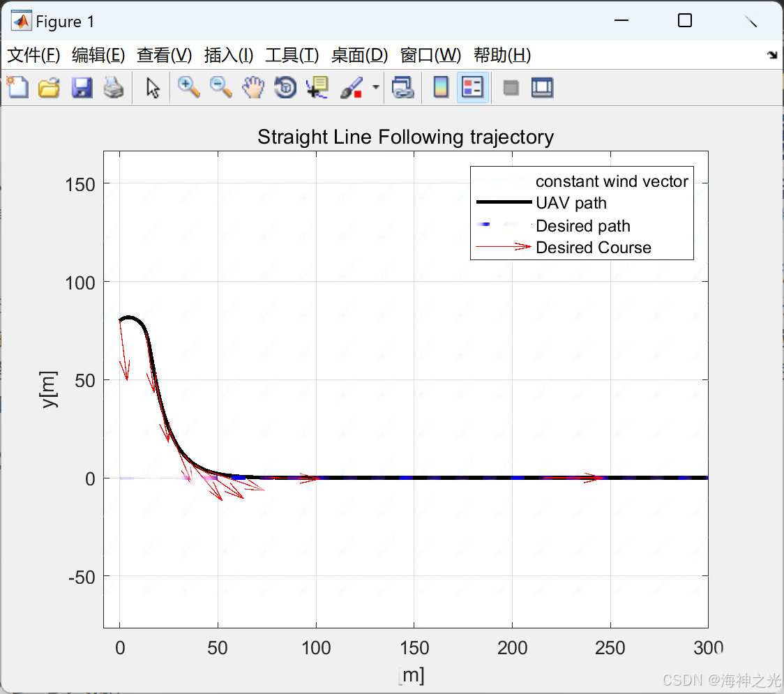Open the 查看(V) menu
This screenshot has height=694, width=784.
point(164,55)
